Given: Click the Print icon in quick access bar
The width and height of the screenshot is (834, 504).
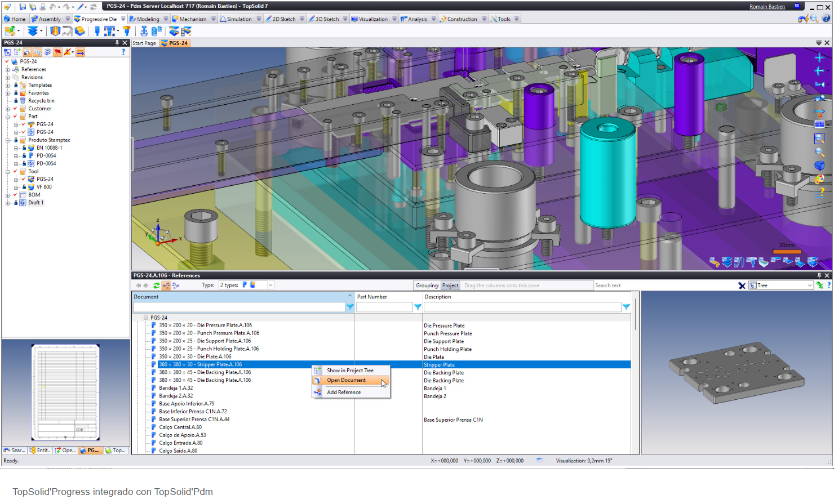Looking at the screenshot, I should coord(43,7).
